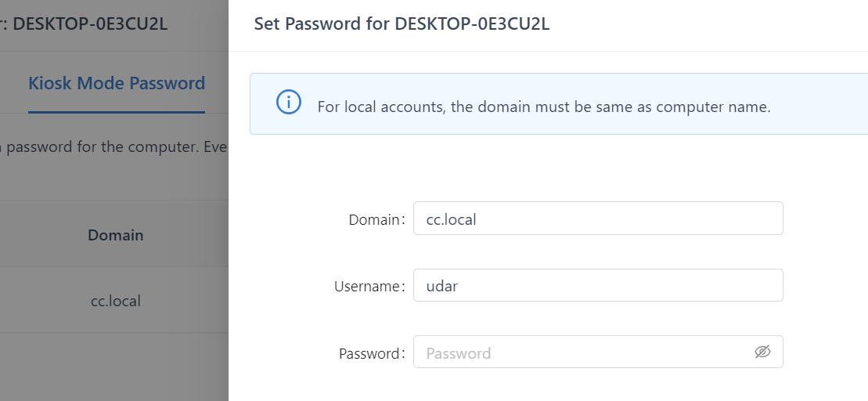Select the cc.local row in the table
The image size is (868, 401).
[x=115, y=301]
